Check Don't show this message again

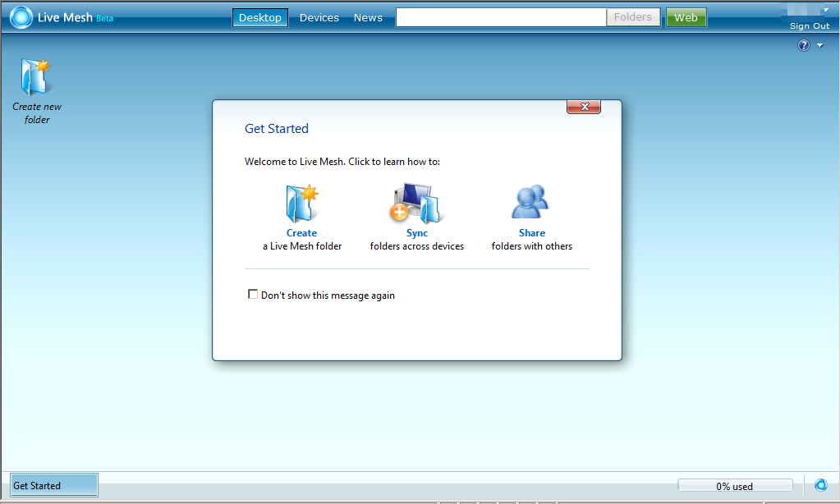[253, 294]
